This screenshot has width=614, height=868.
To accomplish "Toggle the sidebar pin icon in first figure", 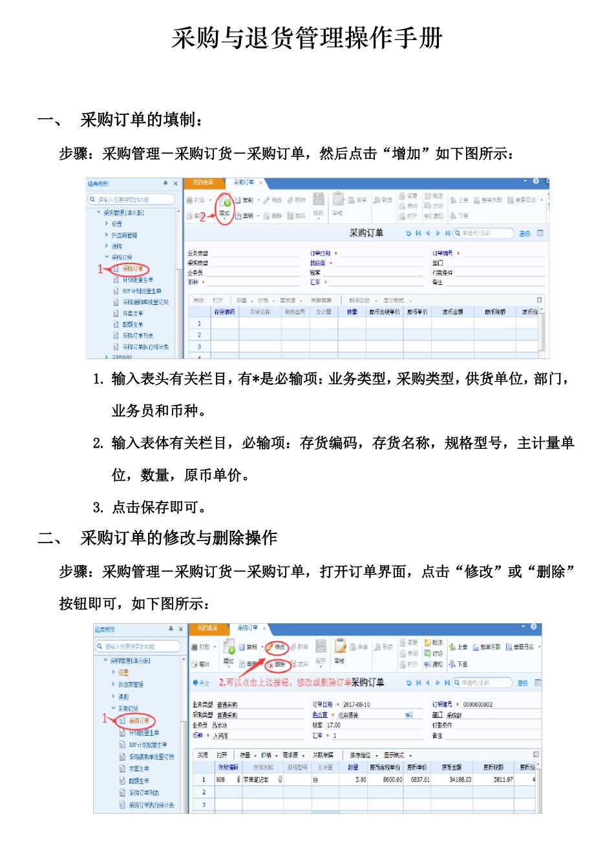I will (165, 183).
